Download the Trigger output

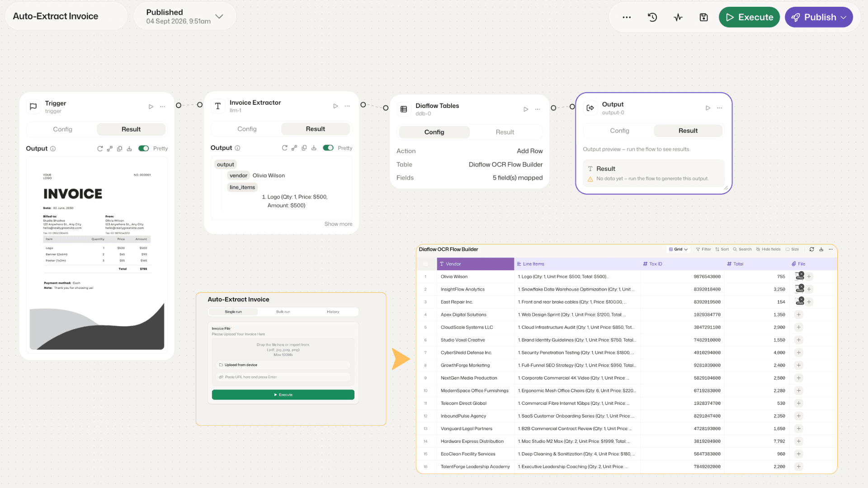tap(129, 149)
